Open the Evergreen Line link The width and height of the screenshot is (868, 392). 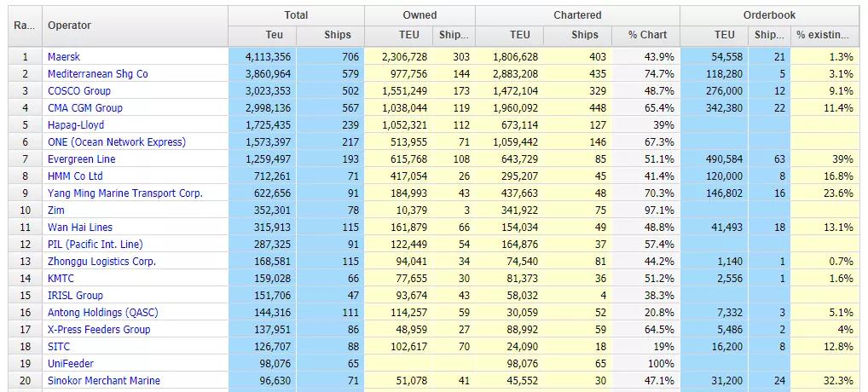point(82,159)
